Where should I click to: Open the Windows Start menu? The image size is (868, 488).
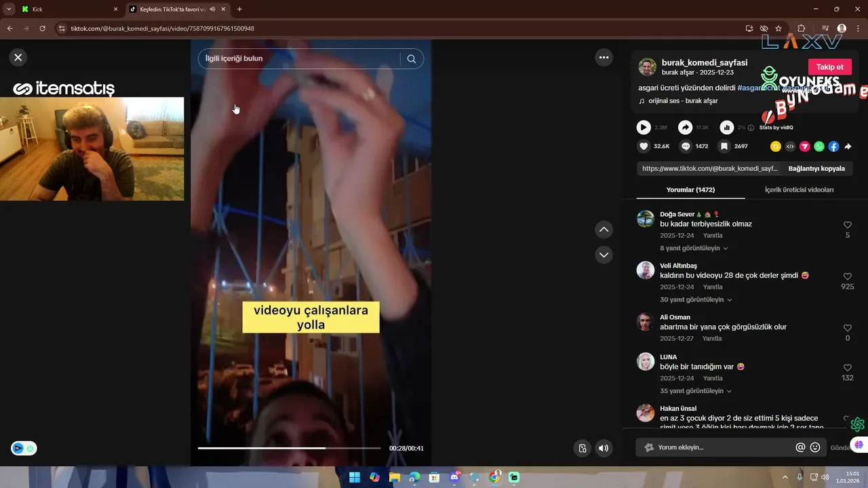[354, 477]
